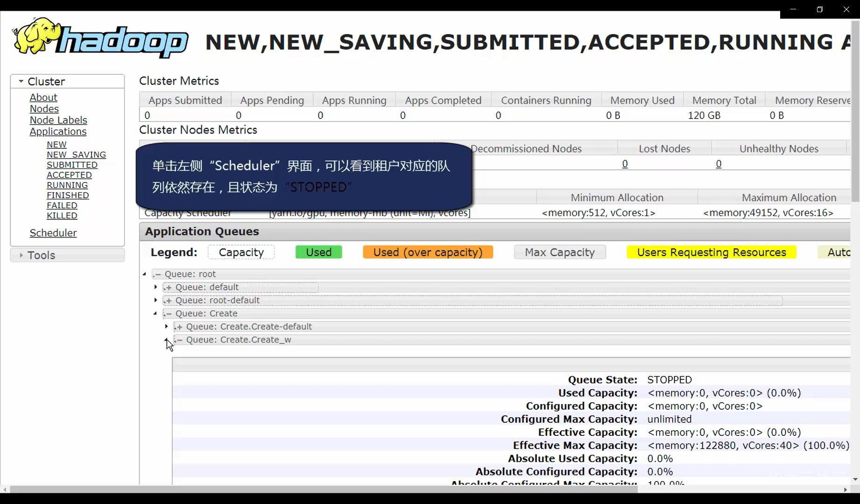
Task: List FINISHED applications
Action: tap(68, 196)
